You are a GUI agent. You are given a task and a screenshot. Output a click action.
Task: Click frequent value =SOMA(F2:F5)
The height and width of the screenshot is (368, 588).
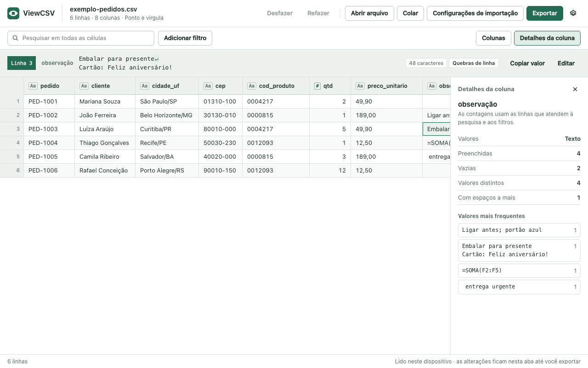(x=519, y=271)
